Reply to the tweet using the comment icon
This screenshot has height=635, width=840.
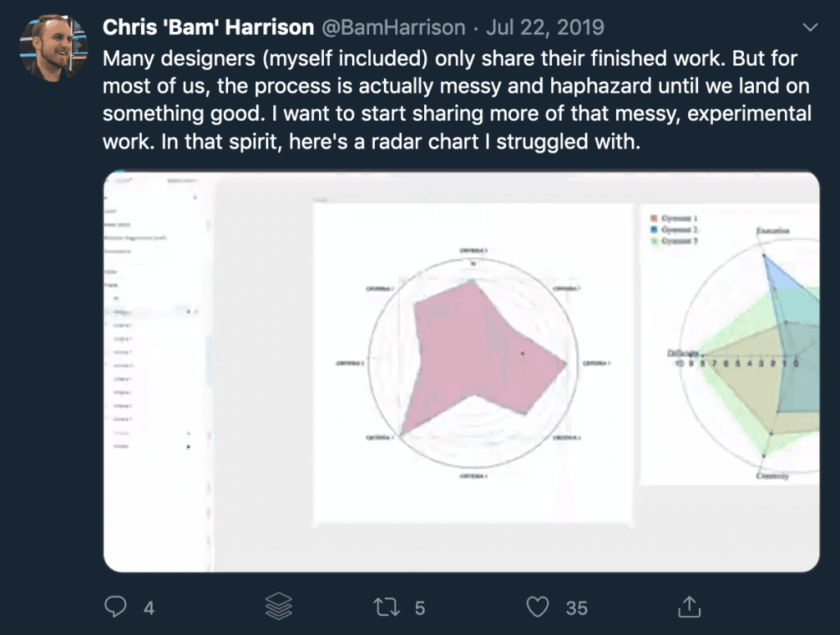coord(116,606)
